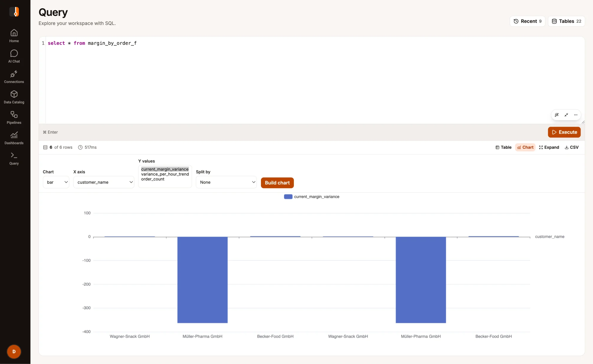Click the 100 y-axis tick label
Image resolution: width=593 pixels, height=364 pixels.
[87, 213]
